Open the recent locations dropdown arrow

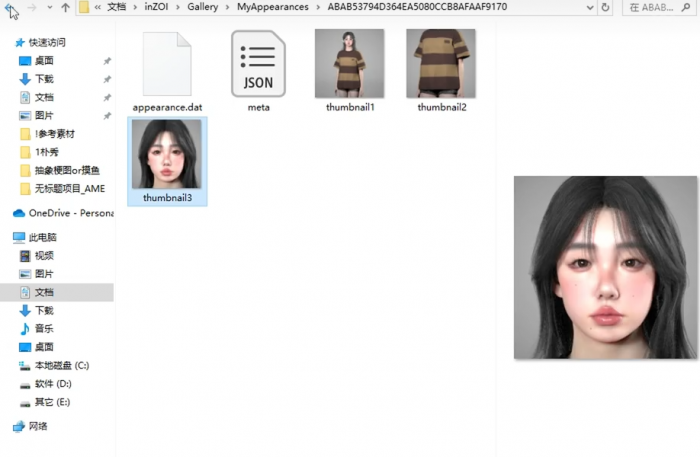tap(49, 8)
